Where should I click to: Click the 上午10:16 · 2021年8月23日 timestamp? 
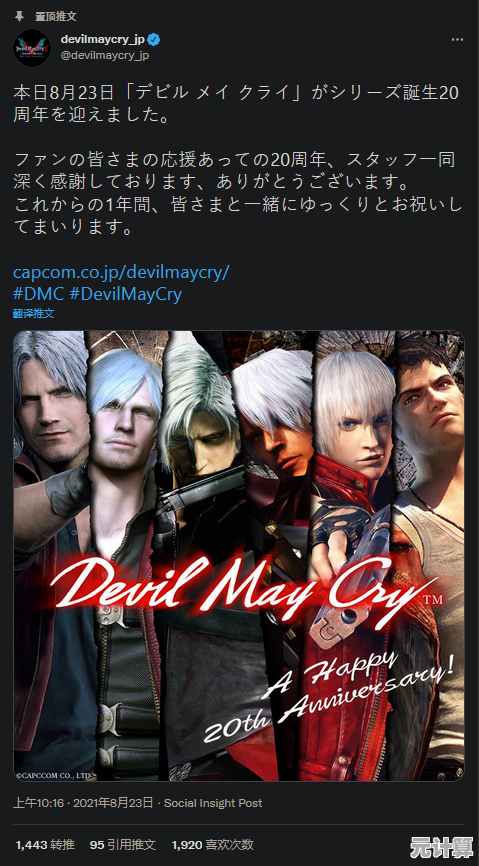(83, 803)
